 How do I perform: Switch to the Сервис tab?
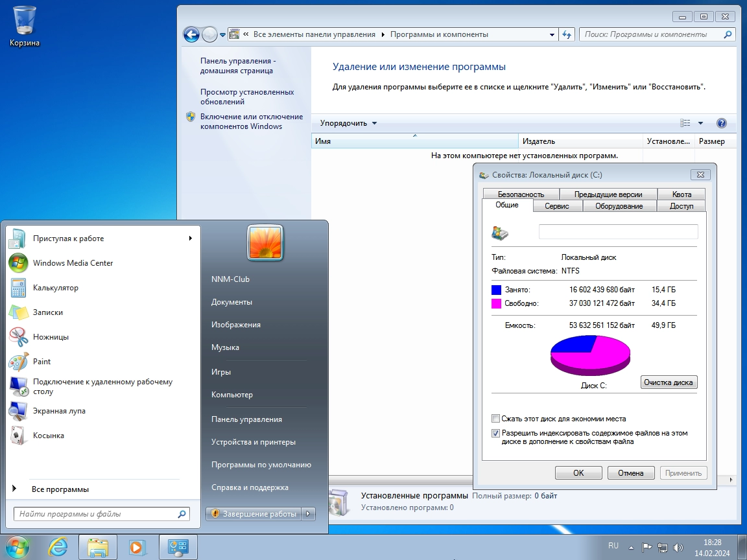click(x=557, y=206)
